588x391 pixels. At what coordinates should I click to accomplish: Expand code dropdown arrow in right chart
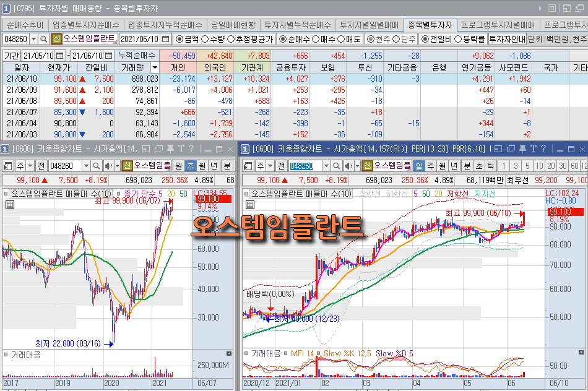[x=326, y=166]
